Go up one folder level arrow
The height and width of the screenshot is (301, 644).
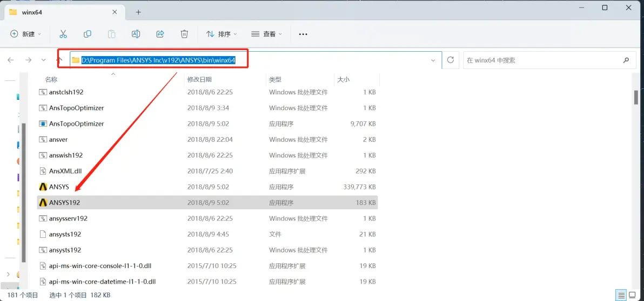[x=59, y=60]
